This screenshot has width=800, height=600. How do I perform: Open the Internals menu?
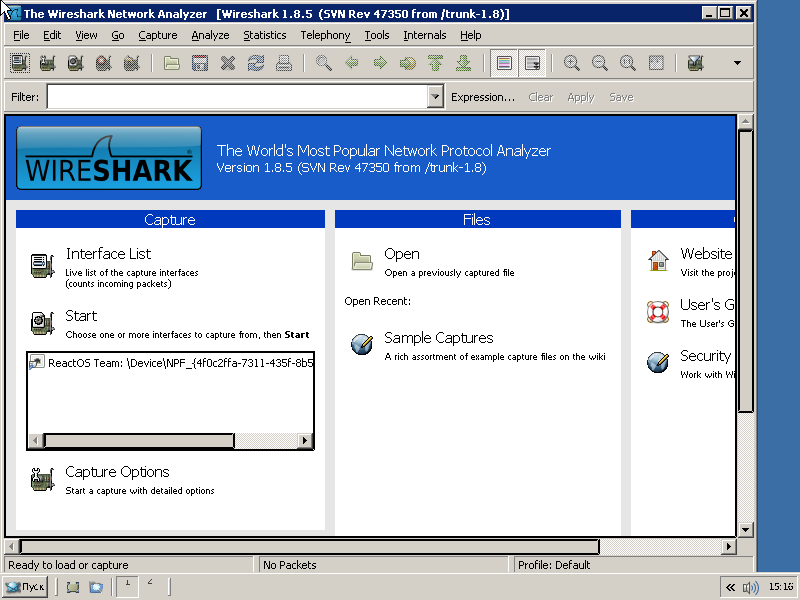pos(424,35)
